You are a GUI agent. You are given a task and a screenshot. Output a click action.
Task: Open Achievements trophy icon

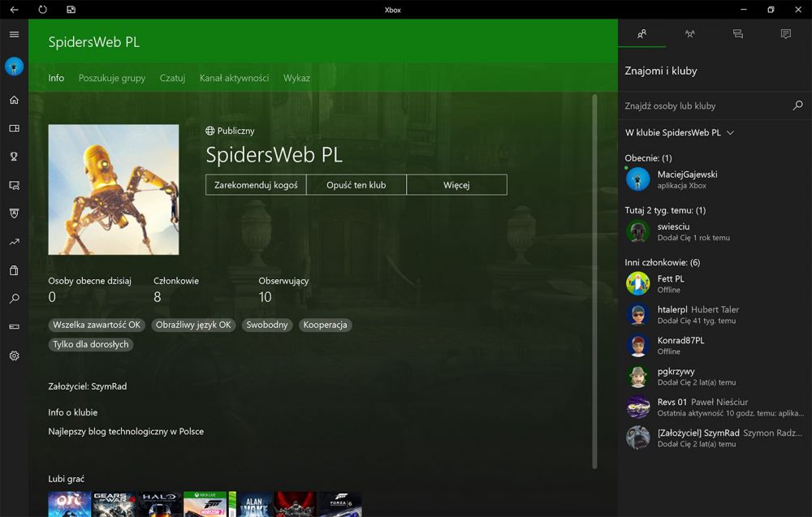click(x=14, y=157)
